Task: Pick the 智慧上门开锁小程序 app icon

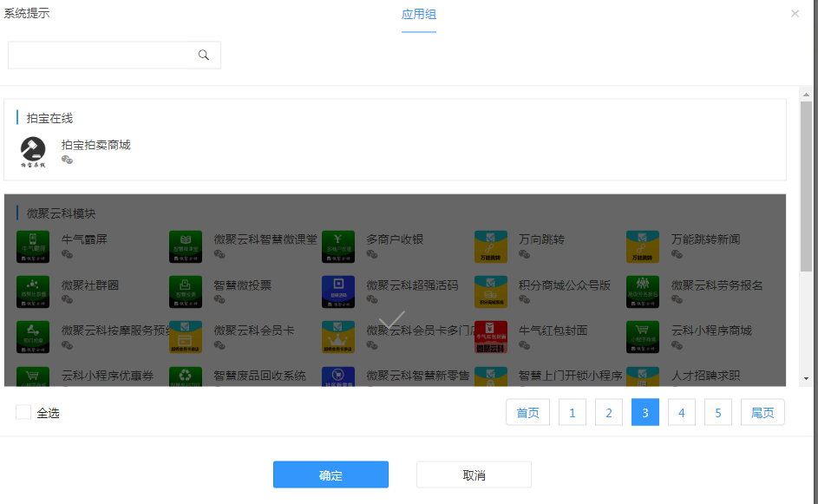Action: 490,376
